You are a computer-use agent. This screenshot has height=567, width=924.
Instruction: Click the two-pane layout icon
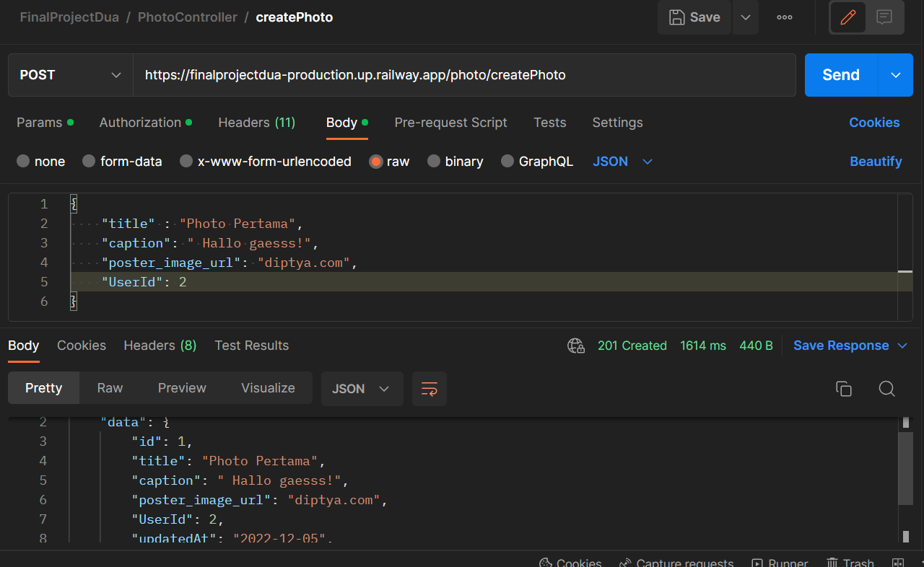click(898, 563)
